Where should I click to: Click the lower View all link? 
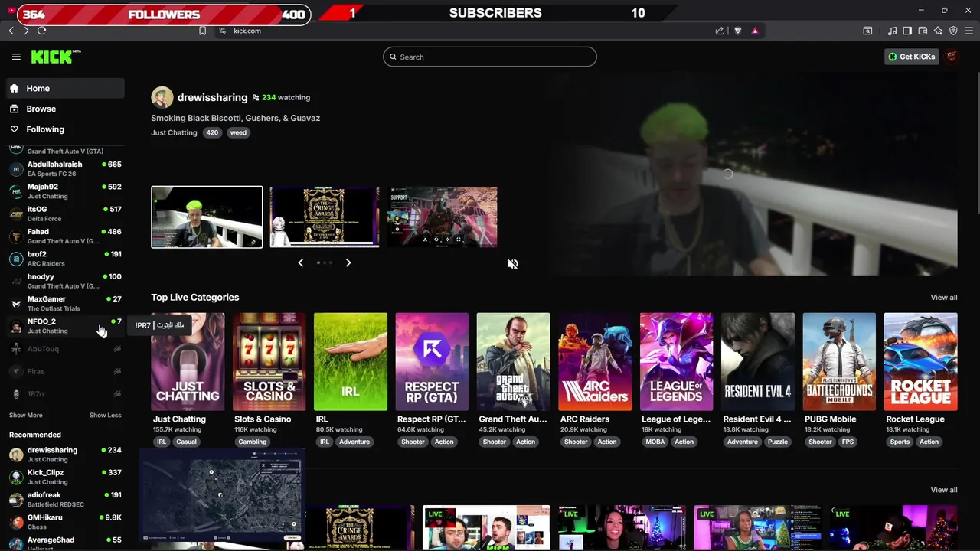click(943, 490)
